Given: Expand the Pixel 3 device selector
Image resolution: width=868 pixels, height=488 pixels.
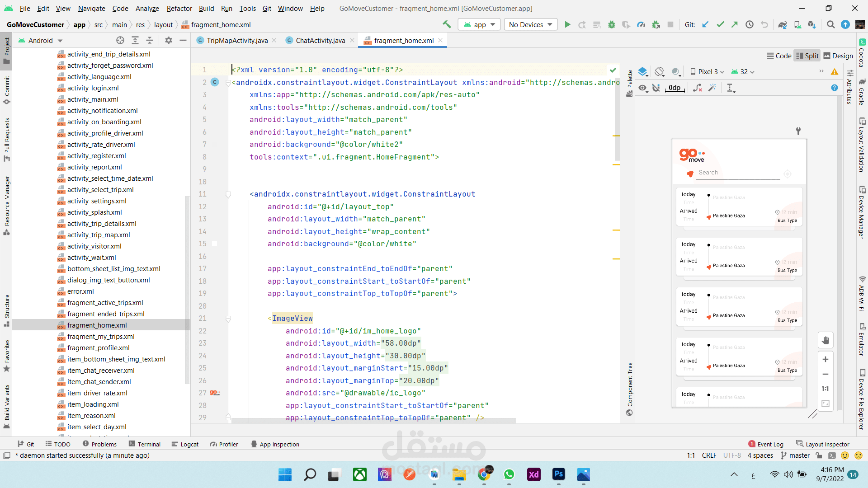Looking at the screenshot, I should pyautogui.click(x=708, y=72).
